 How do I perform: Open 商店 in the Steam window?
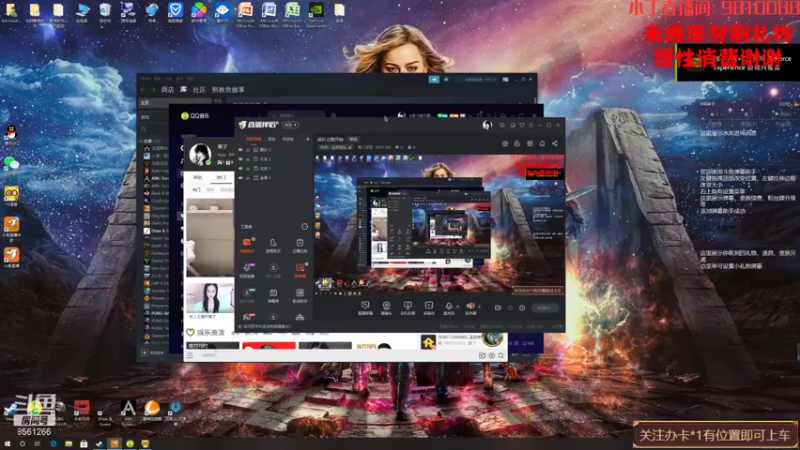pyautogui.click(x=167, y=89)
